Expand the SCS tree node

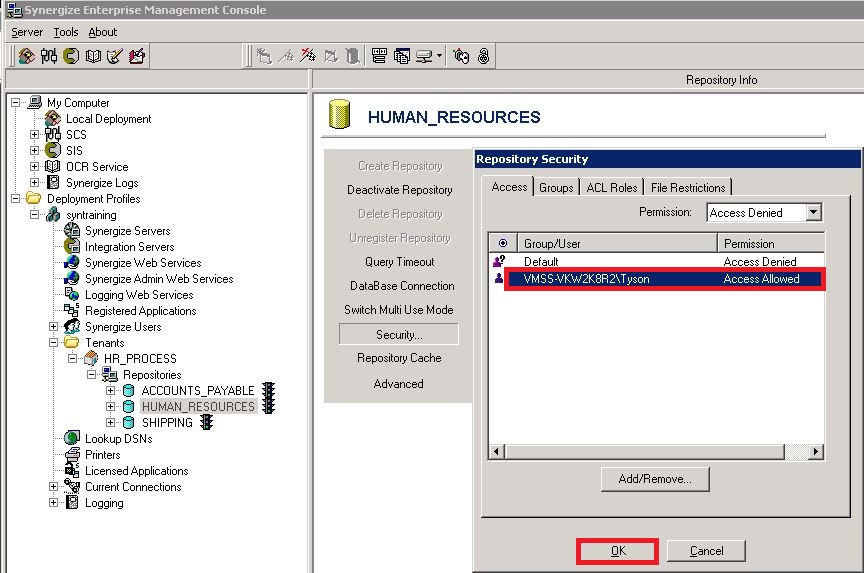(x=35, y=134)
